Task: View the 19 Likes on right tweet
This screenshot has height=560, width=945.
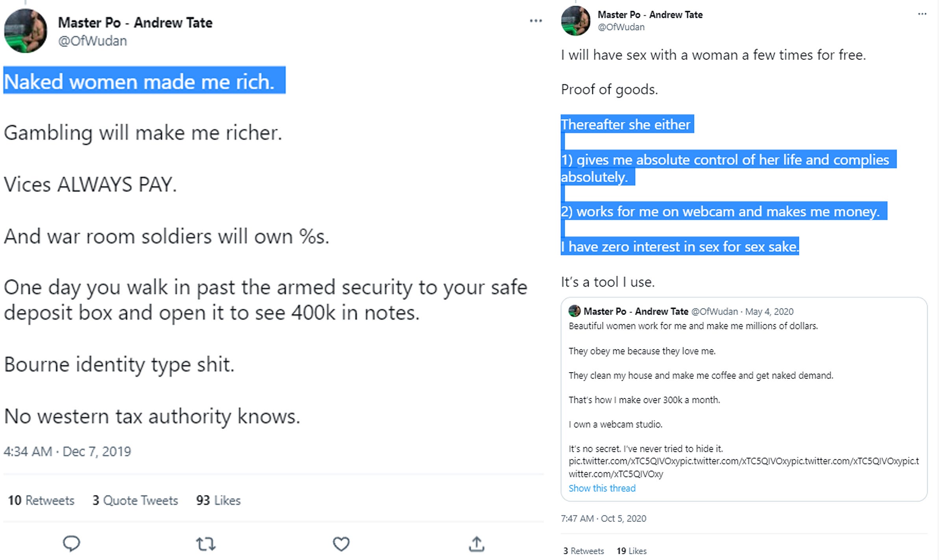Action: point(632,551)
